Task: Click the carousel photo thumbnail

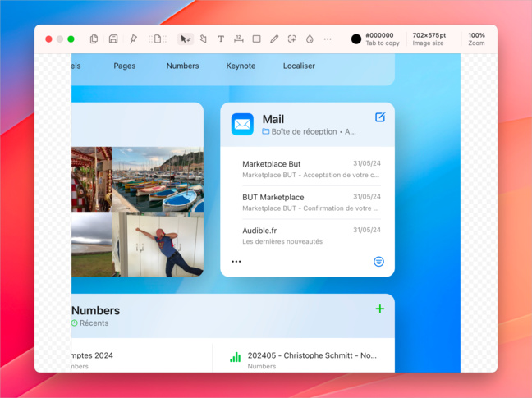Action: tap(92, 179)
